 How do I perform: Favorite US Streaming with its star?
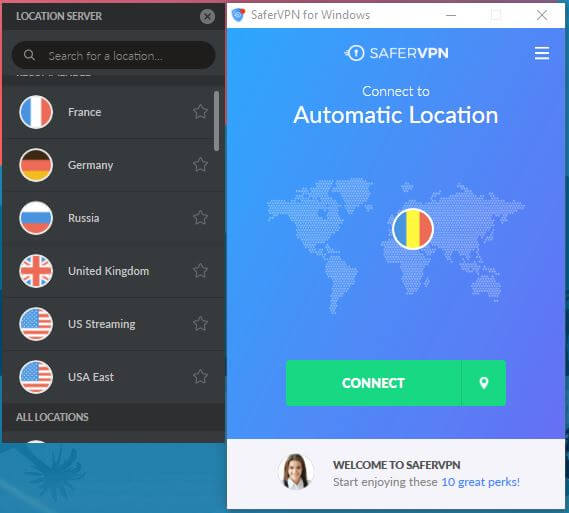tap(200, 324)
